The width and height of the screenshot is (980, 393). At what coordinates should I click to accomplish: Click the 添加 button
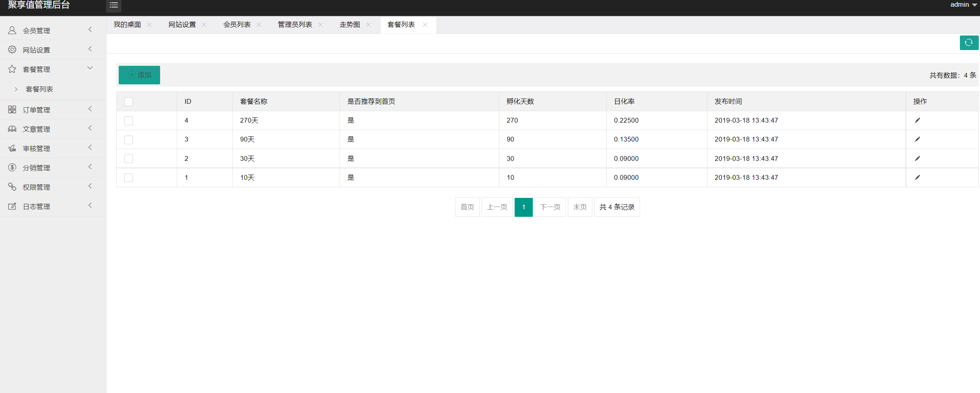click(139, 75)
